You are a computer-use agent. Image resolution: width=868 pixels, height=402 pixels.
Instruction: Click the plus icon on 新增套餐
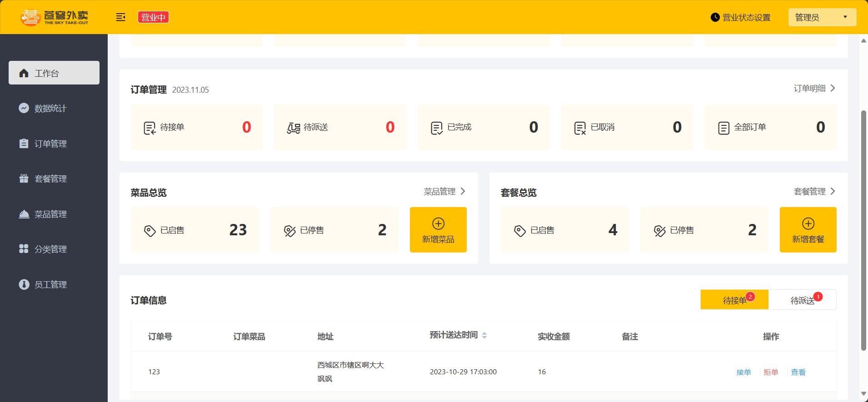pos(808,223)
